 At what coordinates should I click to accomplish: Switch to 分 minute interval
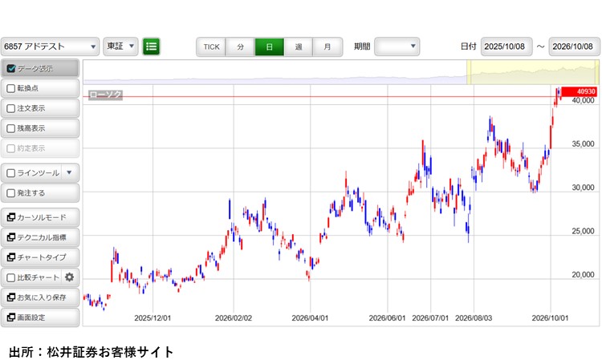pyautogui.click(x=240, y=47)
